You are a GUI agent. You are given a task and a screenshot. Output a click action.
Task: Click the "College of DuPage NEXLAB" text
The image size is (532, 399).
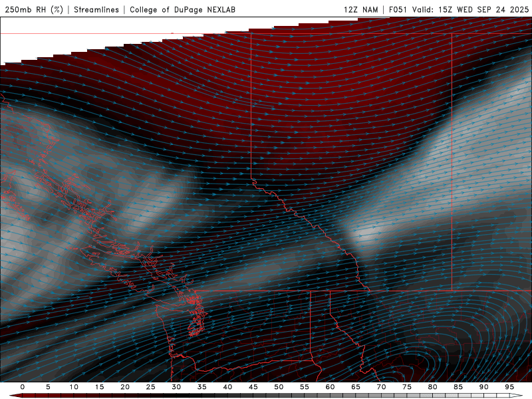click(182, 9)
